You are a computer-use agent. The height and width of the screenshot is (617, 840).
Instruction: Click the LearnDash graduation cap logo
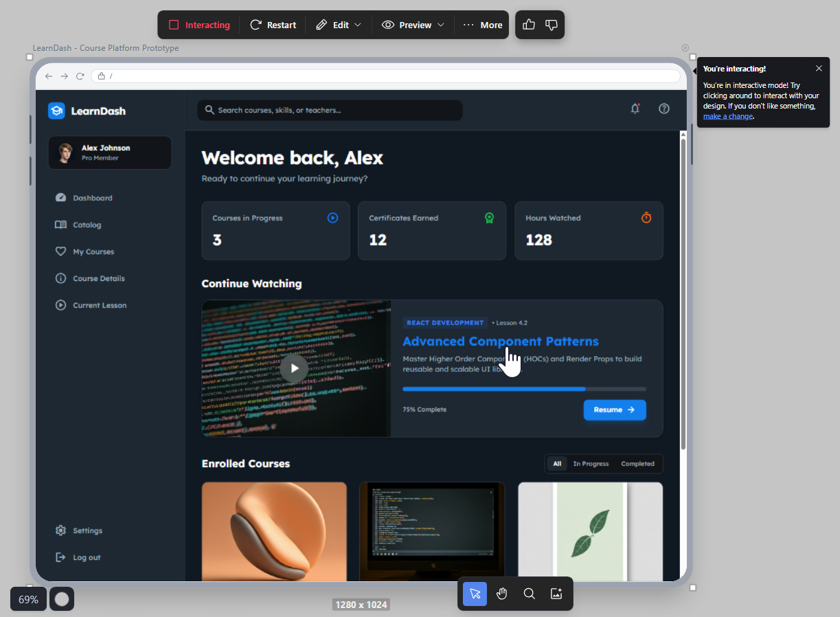(56, 111)
